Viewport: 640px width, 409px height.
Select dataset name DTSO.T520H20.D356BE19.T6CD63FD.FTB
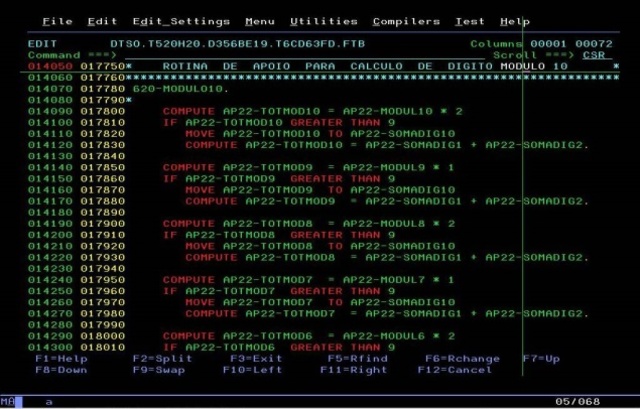pyautogui.click(x=238, y=44)
